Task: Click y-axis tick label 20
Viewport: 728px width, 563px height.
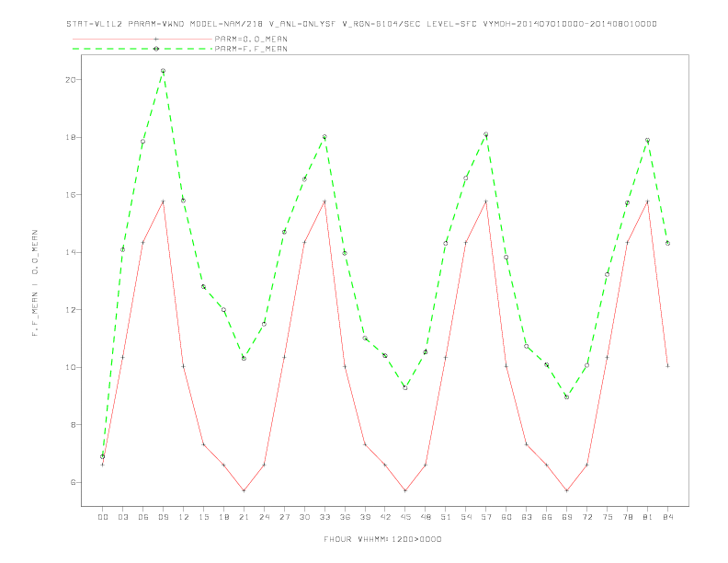Action: pos(70,80)
